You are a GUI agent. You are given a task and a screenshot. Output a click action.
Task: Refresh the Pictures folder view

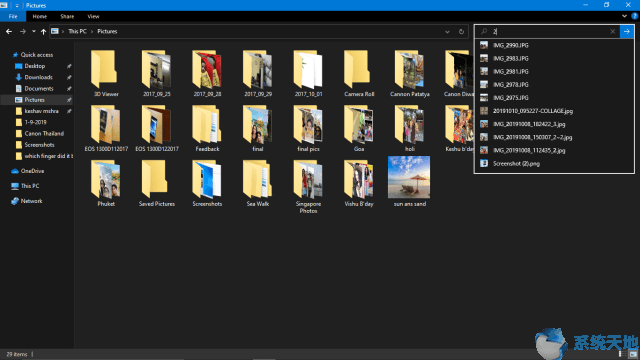click(461, 31)
